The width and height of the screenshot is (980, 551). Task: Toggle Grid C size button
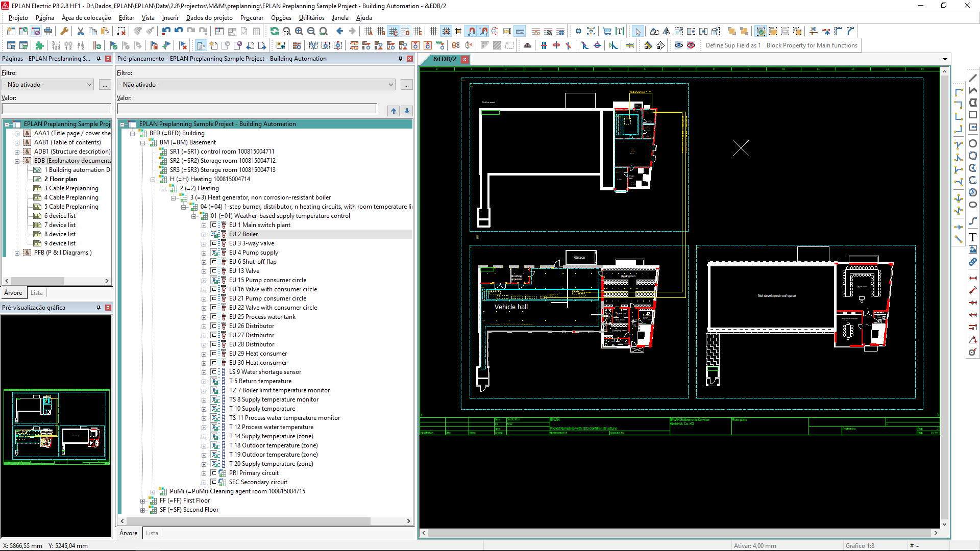(393, 31)
